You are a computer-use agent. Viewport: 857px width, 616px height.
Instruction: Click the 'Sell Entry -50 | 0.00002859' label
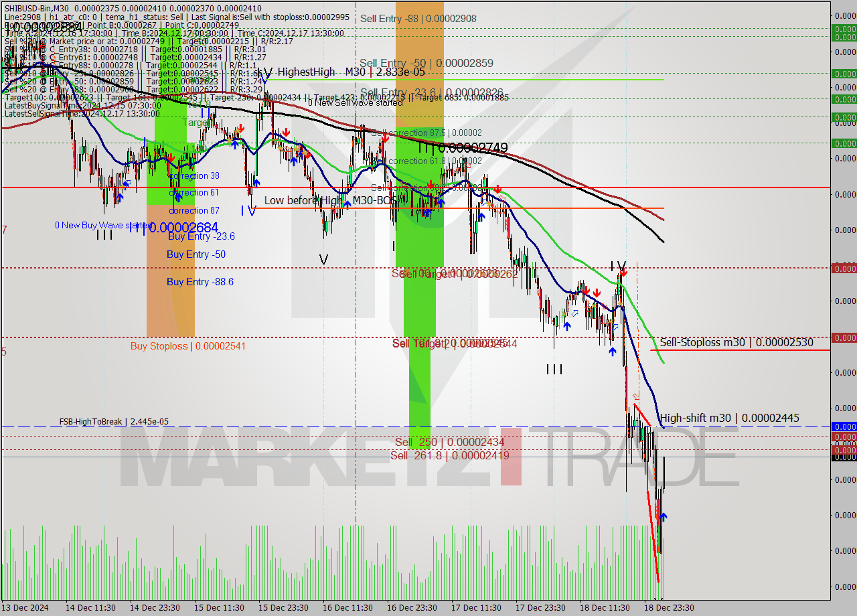[426, 63]
